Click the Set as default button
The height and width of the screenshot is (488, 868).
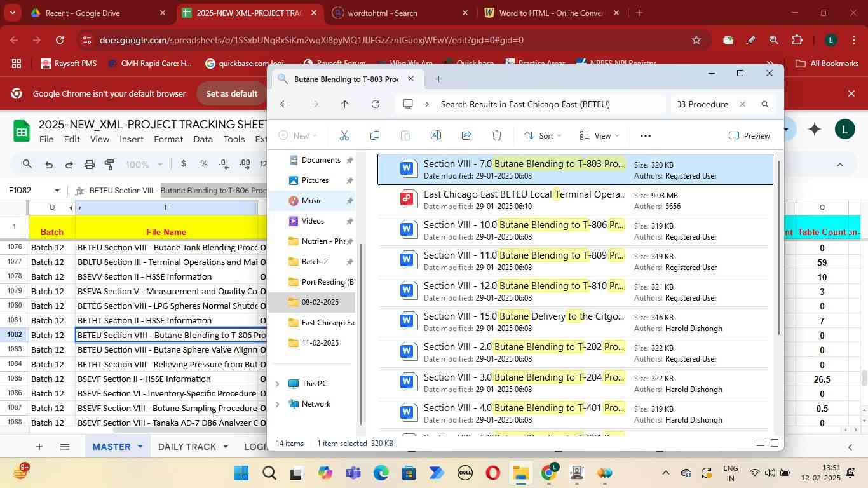tap(231, 93)
